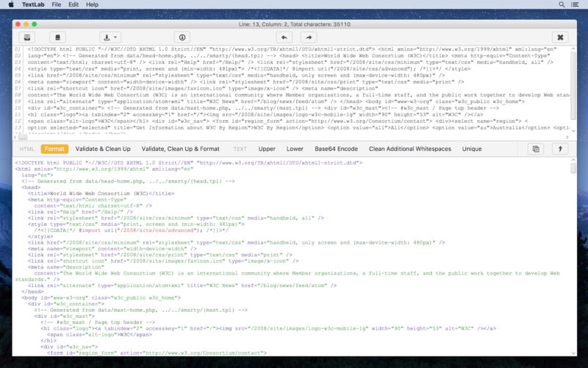Click line number 10 in input editor
The height and width of the screenshot is (368, 588).
click(18, 107)
